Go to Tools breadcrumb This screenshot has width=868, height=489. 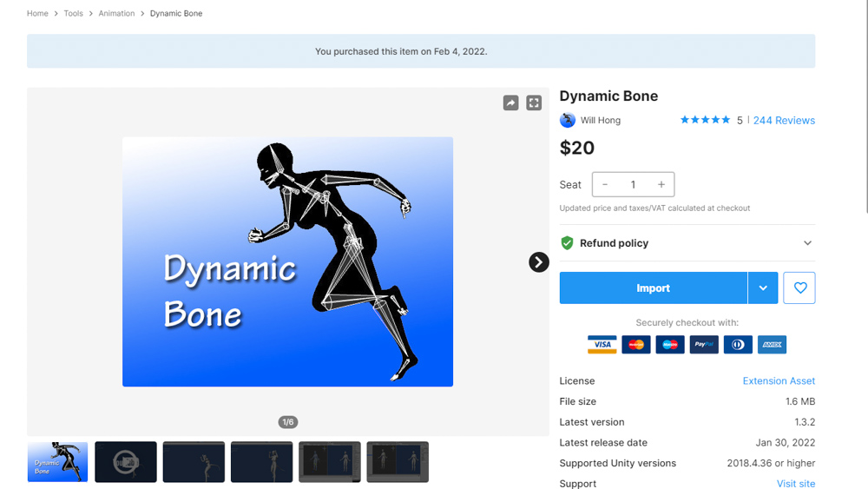point(73,13)
